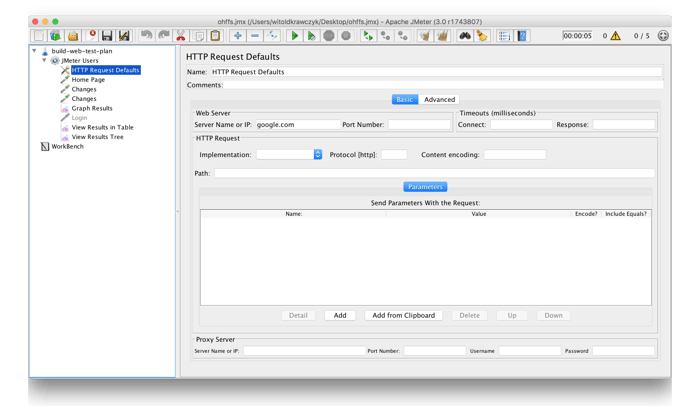Click the Stop test octagon icon

point(329,36)
